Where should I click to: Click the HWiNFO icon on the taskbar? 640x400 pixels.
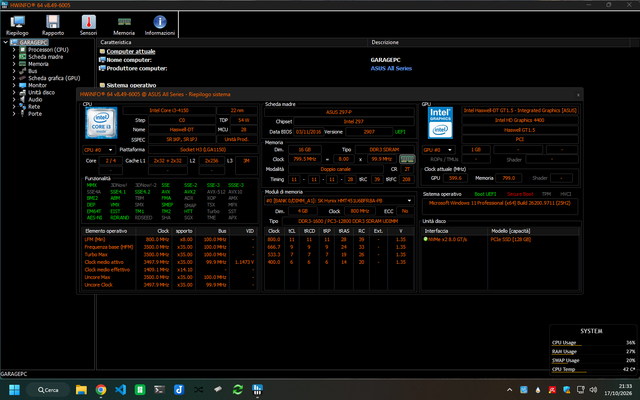257,390
